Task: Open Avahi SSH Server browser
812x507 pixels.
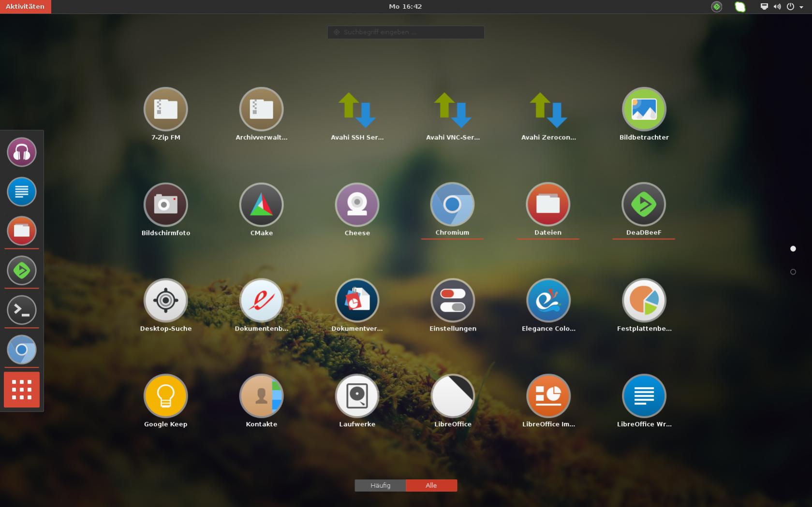Action: [357, 110]
